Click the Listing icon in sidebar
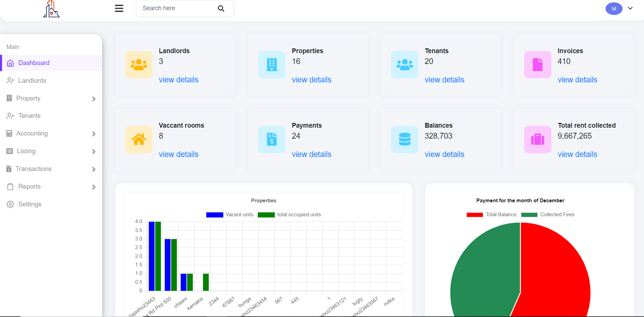 (x=10, y=151)
